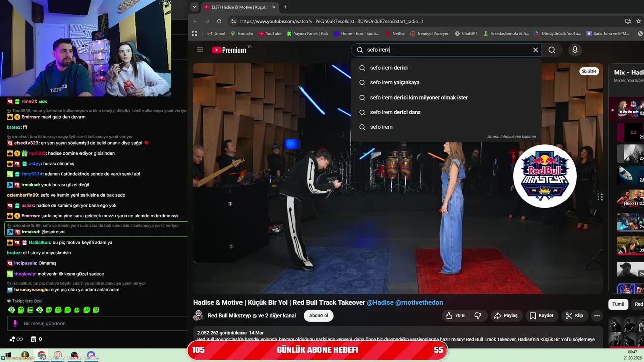644x362 pixels.
Task: Tap the purple microphone in chat box
Action: point(15,323)
